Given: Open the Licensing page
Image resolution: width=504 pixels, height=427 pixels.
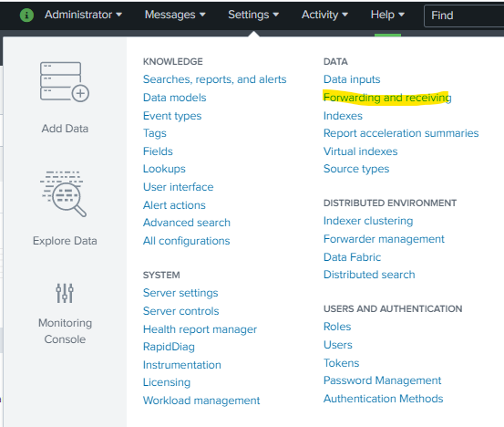Looking at the screenshot, I should coord(167,382).
